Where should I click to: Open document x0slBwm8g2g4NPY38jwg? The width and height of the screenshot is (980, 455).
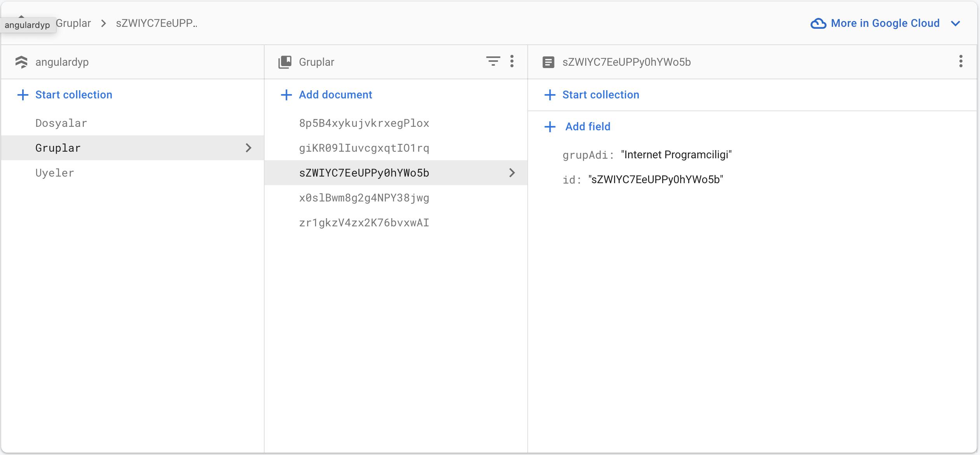click(x=364, y=198)
